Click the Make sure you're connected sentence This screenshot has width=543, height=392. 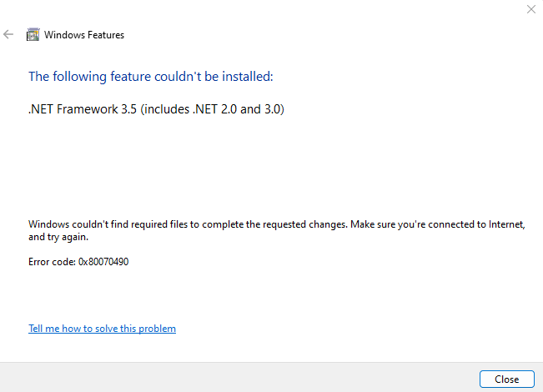click(438, 224)
